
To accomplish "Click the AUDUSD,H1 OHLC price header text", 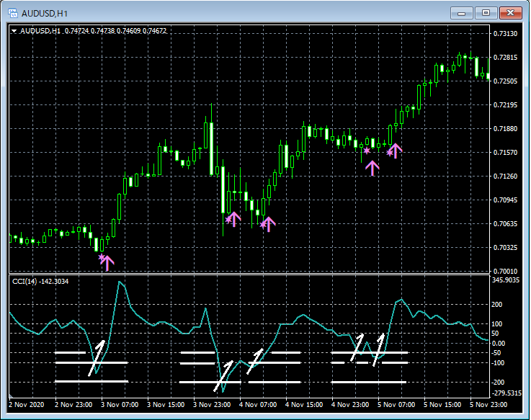I will coord(115,31).
